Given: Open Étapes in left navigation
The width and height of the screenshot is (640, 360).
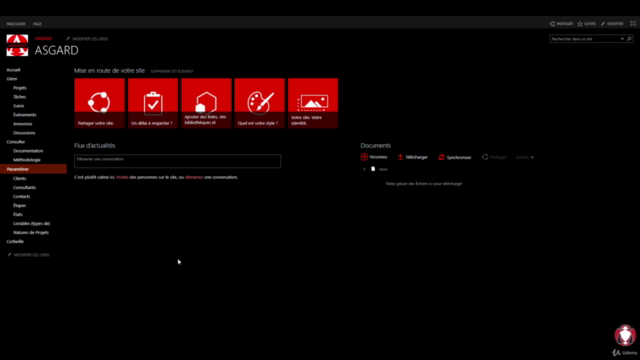Looking at the screenshot, I should coord(19,205).
